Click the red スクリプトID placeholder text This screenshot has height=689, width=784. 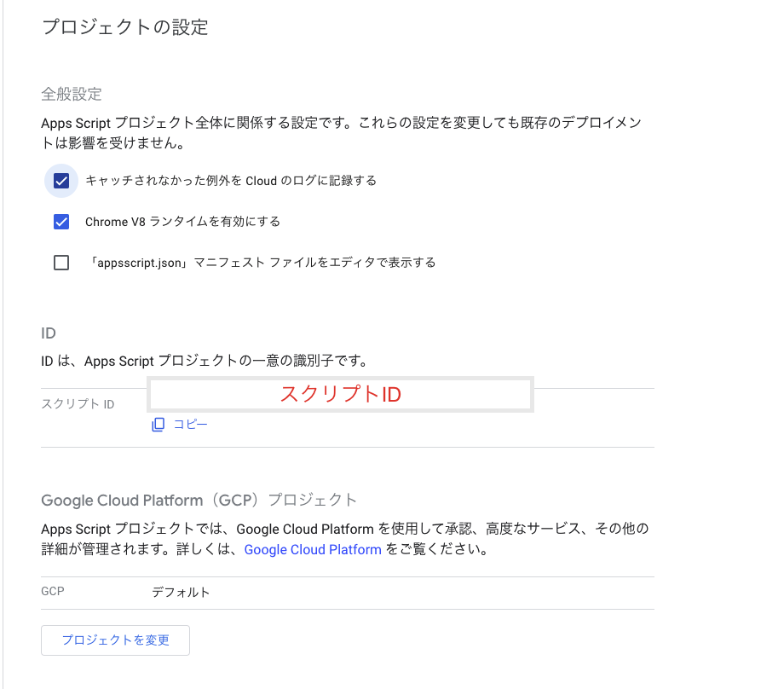click(x=339, y=394)
